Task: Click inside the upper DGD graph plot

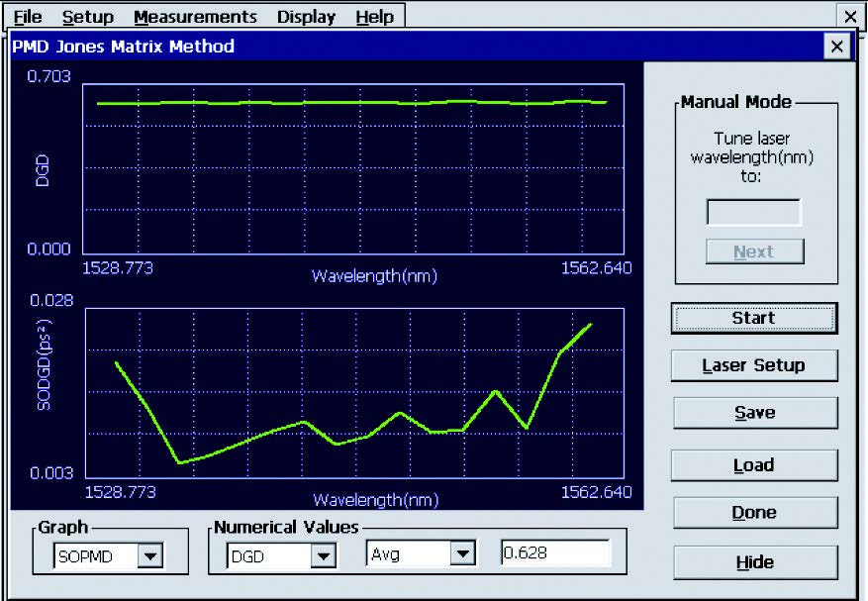Action: 354,168
